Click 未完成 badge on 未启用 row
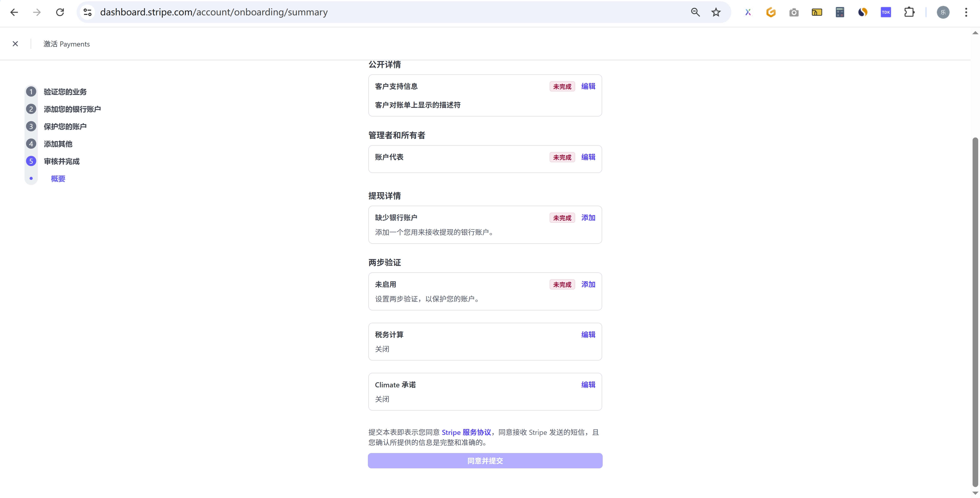 [x=562, y=285]
